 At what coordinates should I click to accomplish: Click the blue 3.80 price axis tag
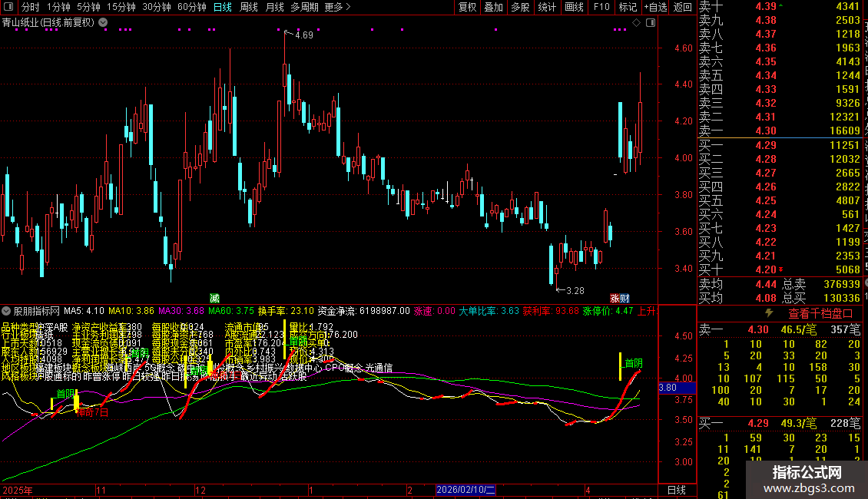677,388
